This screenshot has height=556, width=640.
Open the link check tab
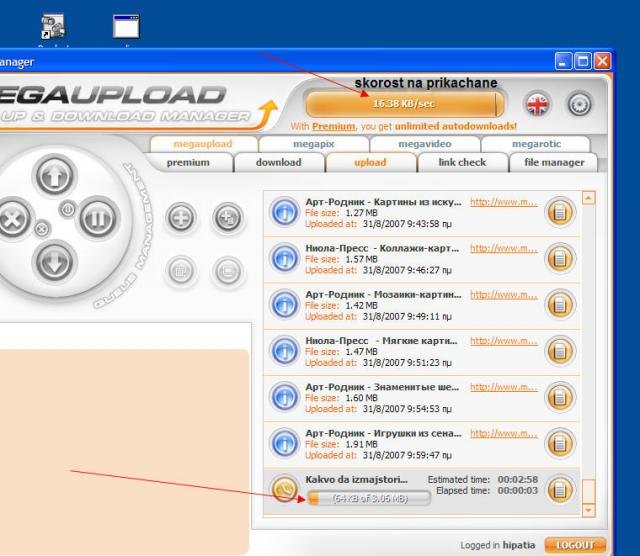(462, 162)
